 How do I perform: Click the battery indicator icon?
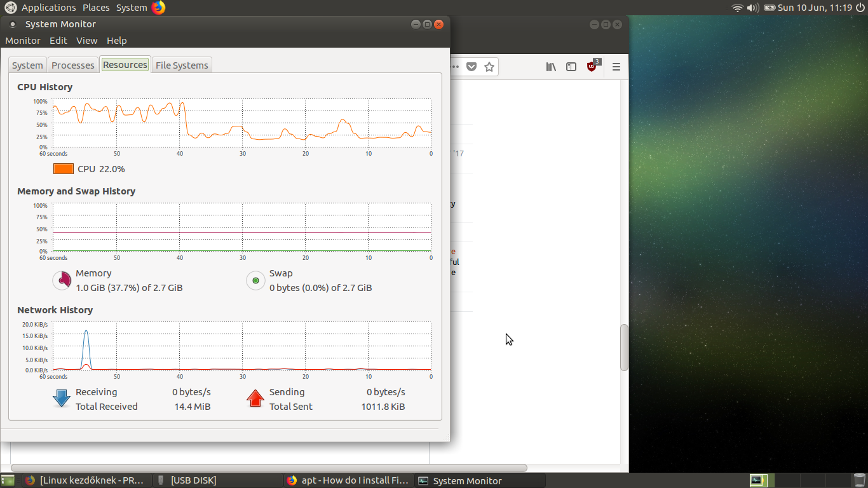pos(770,8)
